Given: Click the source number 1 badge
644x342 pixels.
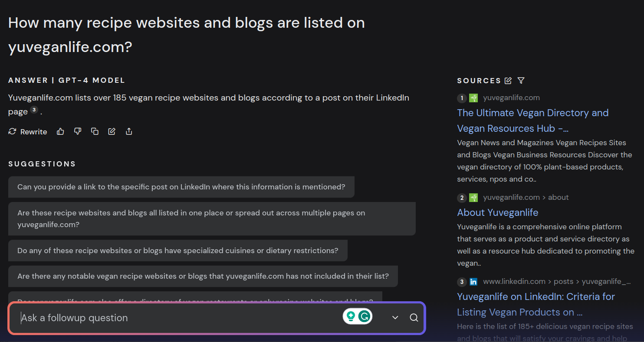Looking at the screenshot, I should coord(462,98).
